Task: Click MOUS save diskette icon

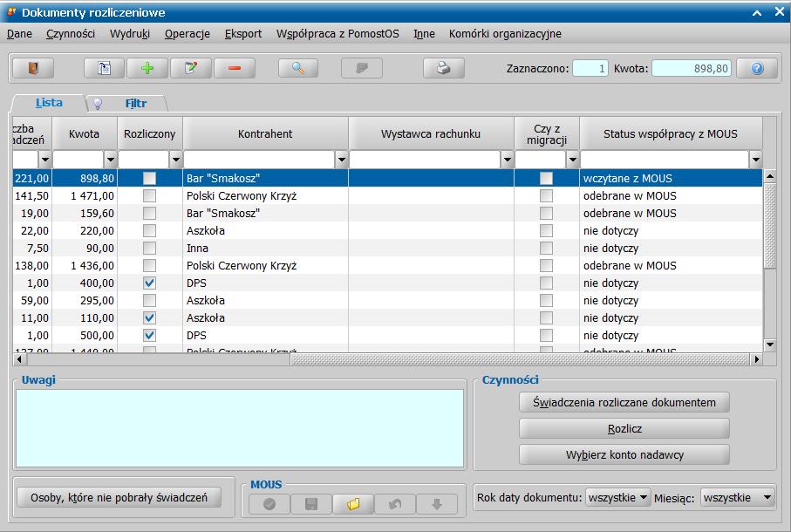Action: click(x=311, y=504)
